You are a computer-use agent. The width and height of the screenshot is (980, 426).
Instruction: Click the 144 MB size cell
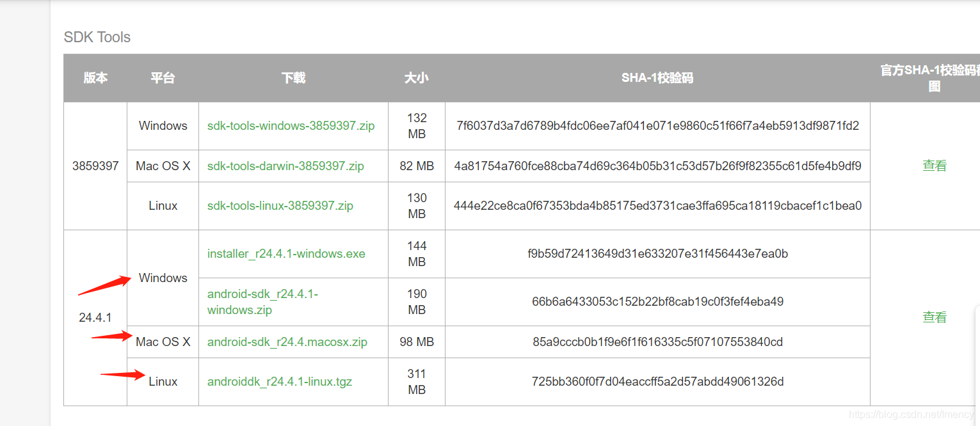point(417,254)
